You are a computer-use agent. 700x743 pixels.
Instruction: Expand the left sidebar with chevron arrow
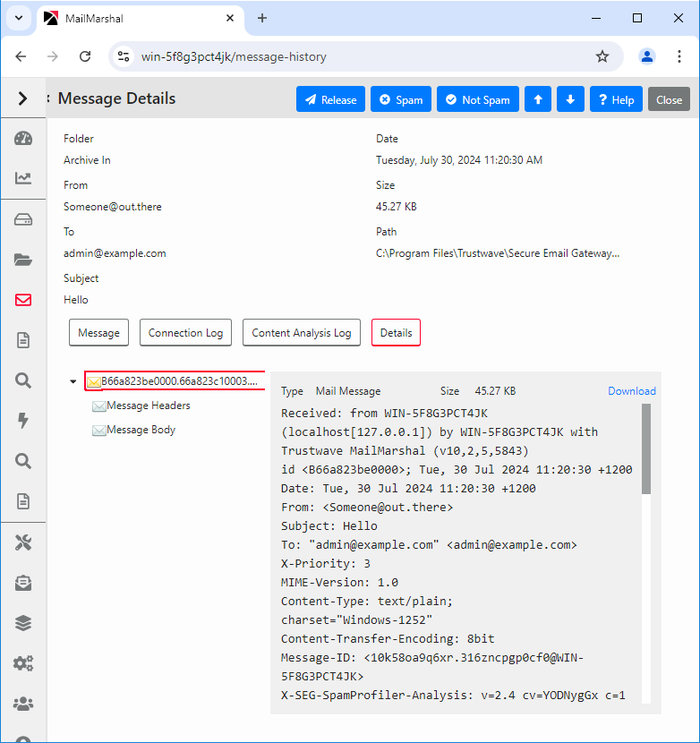coord(23,98)
